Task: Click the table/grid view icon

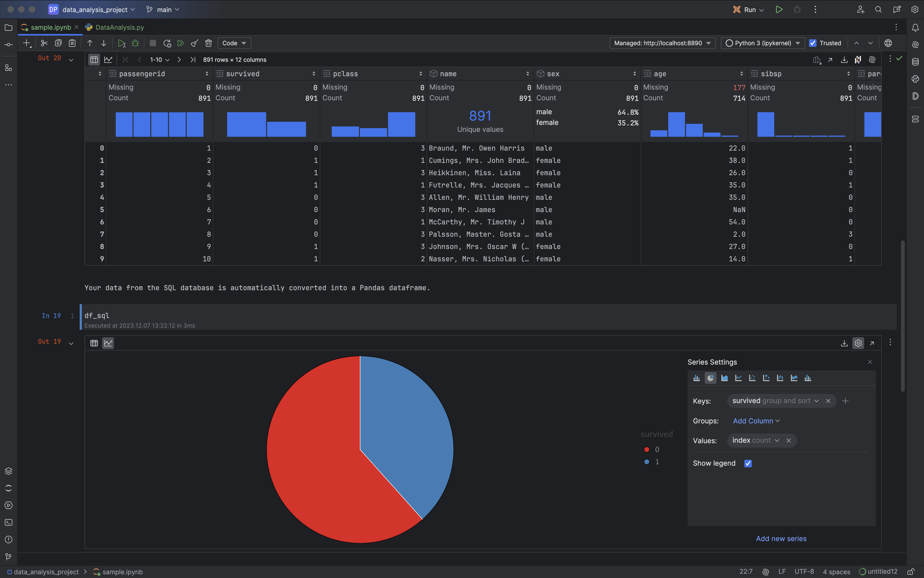Action: pos(94,342)
